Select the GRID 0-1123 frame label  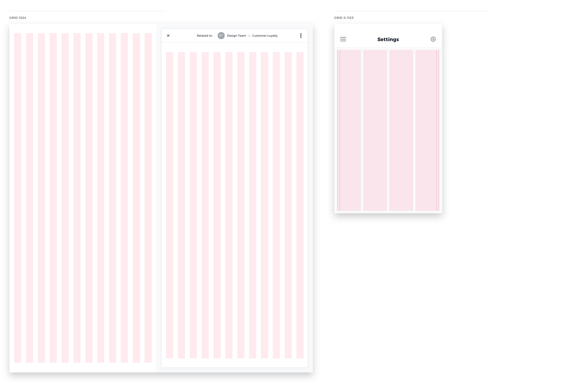[x=344, y=18]
